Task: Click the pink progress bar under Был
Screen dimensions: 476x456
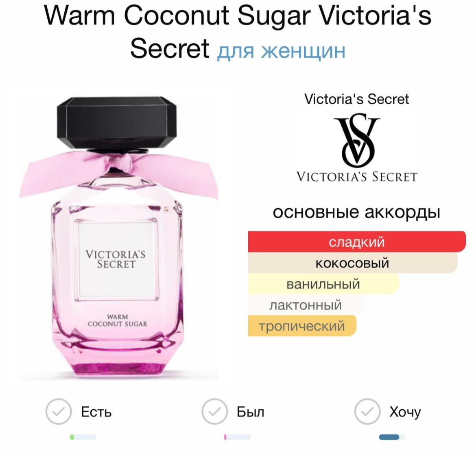Action: 238,437
